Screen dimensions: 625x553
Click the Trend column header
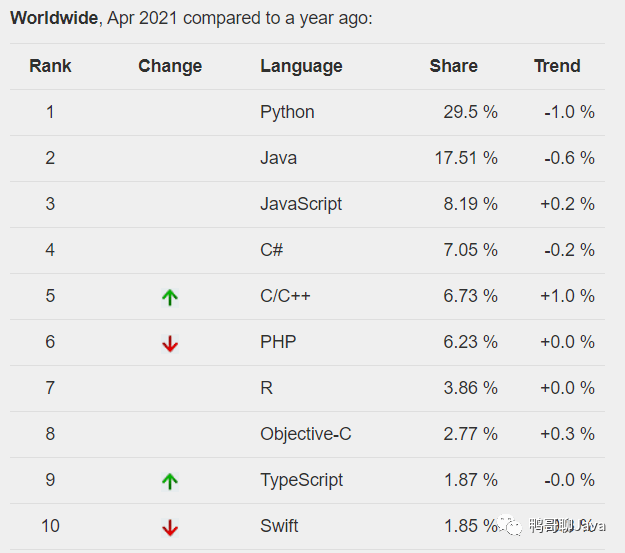click(x=557, y=66)
